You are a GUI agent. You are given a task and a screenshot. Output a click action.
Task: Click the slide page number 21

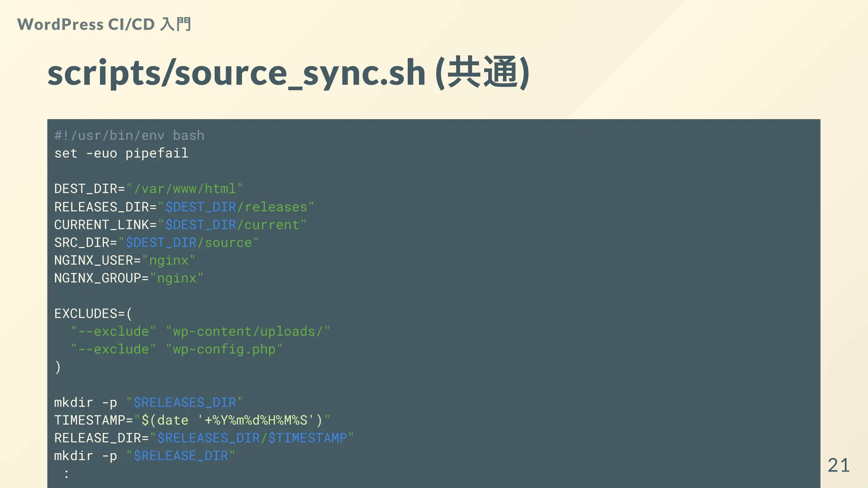point(838,466)
